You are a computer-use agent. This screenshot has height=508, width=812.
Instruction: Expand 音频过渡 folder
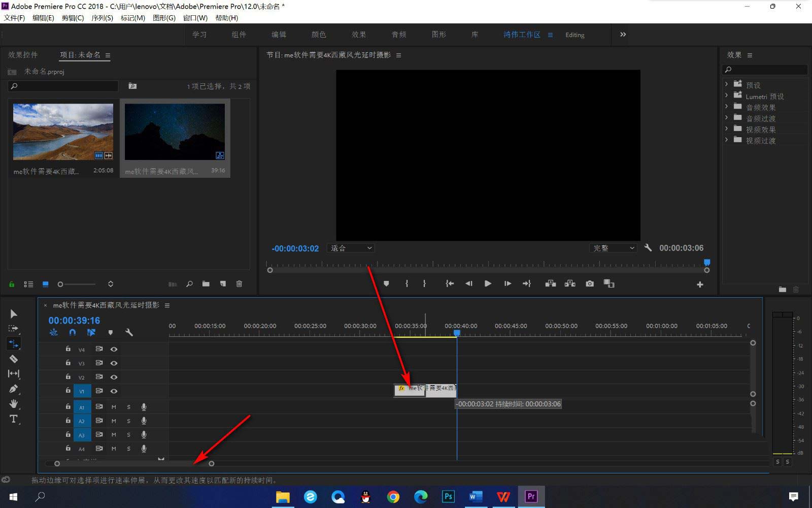coord(726,117)
